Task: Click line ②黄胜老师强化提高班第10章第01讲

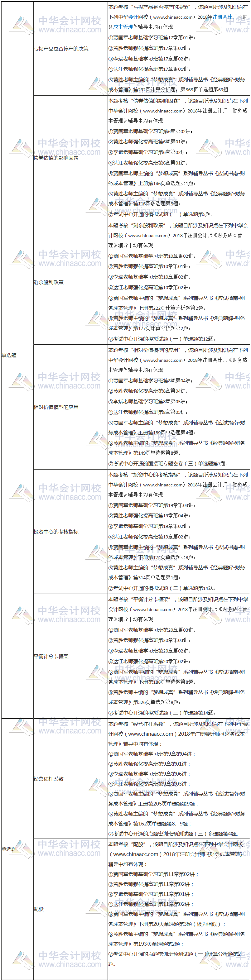Action: 149,266
